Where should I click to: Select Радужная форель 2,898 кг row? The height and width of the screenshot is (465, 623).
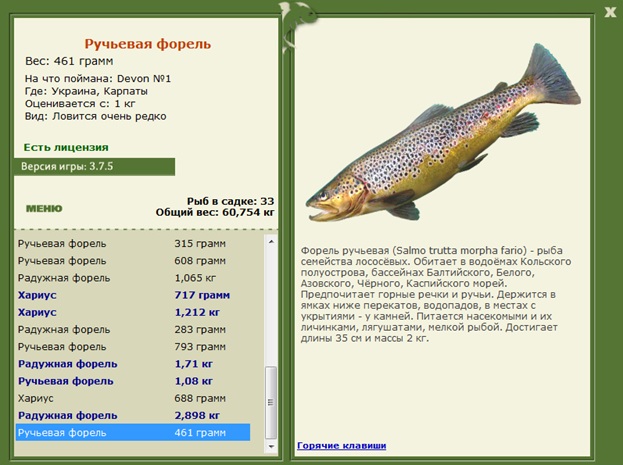coord(133,415)
